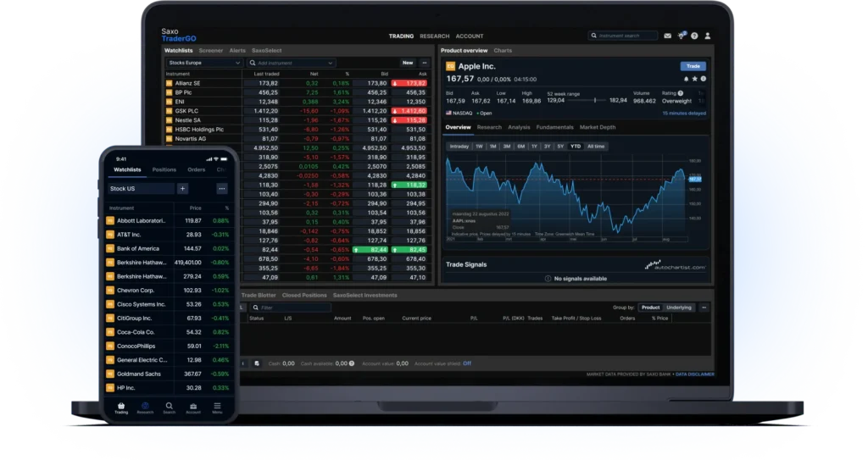Open the Stock US dropdown on phone
Screen dimensions: 868x460
pos(141,189)
